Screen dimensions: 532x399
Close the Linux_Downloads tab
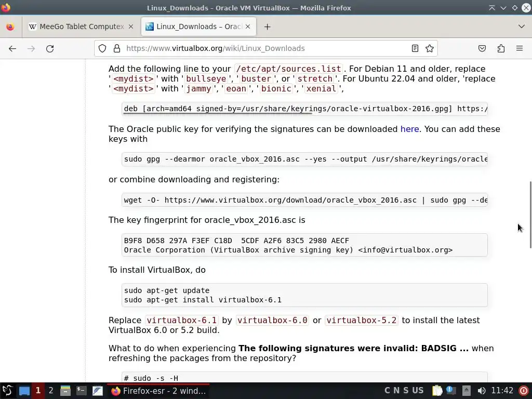tap(248, 26)
